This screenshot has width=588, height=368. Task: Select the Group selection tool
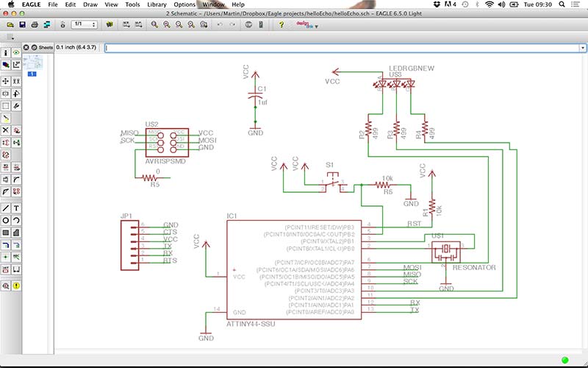coord(6,106)
